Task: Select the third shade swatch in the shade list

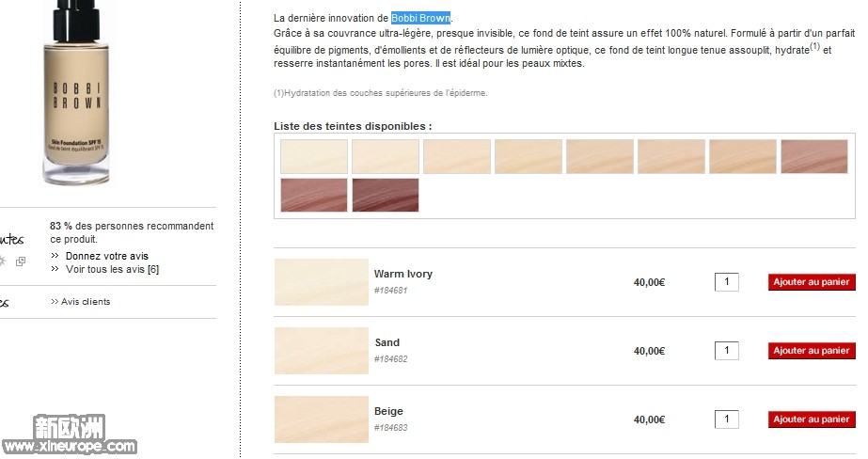Action: [x=457, y=157]
